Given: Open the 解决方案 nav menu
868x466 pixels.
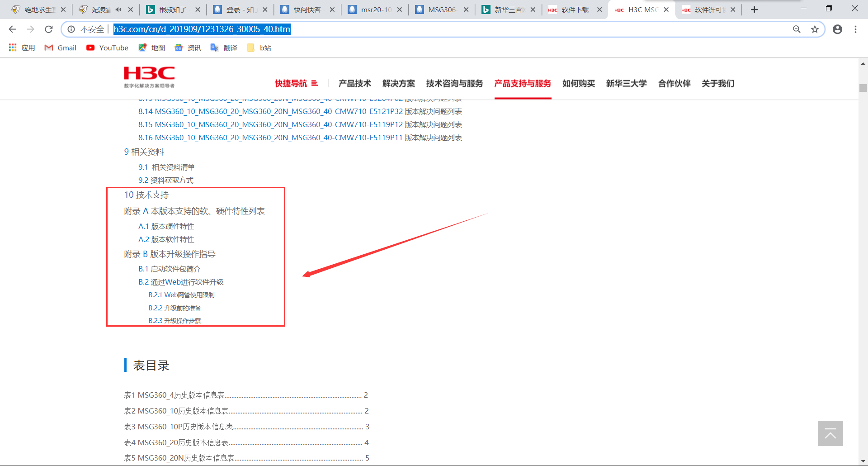Looking at the screenshot, I should click(398, 83).
